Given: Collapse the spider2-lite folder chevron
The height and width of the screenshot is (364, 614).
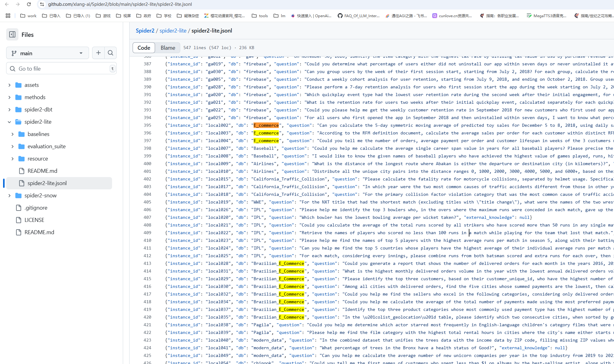Looking at the screenshot, I should tap(10, 122).
